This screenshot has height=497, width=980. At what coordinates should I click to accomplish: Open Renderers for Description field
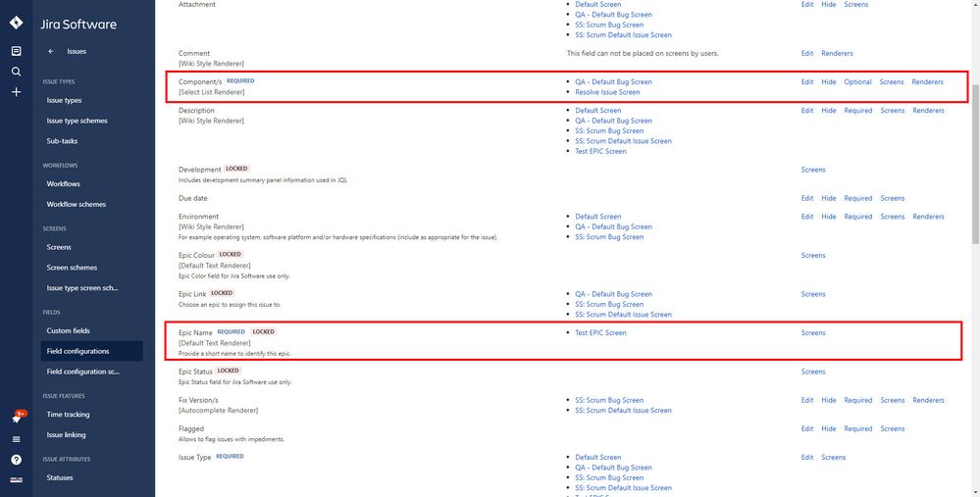[x=928, y=111]
